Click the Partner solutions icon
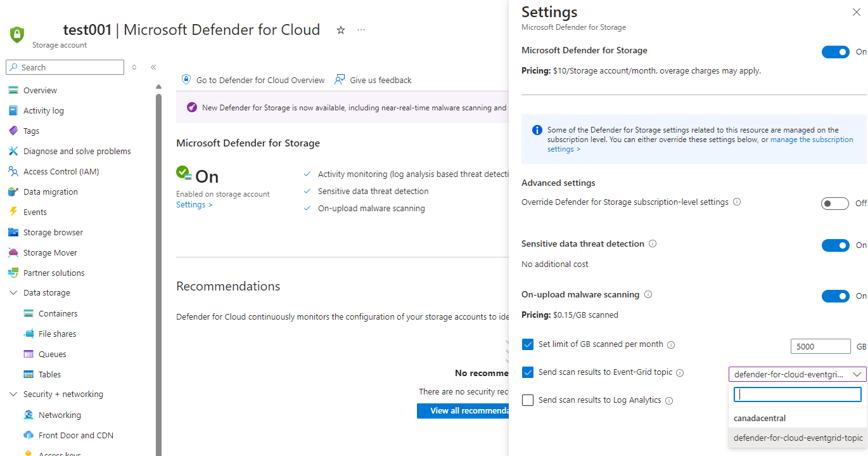868x456 pixels. 13,273
